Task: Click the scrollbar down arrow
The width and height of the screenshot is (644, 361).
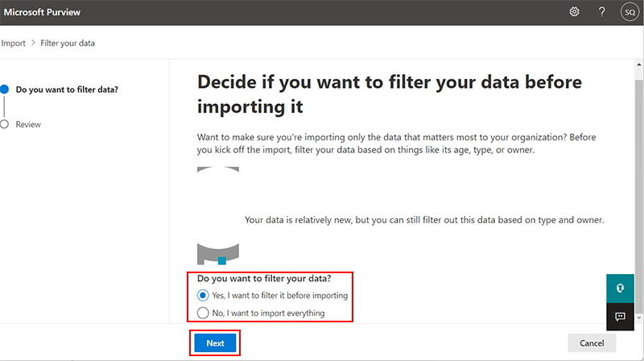Action: click(x=639, y=318)
